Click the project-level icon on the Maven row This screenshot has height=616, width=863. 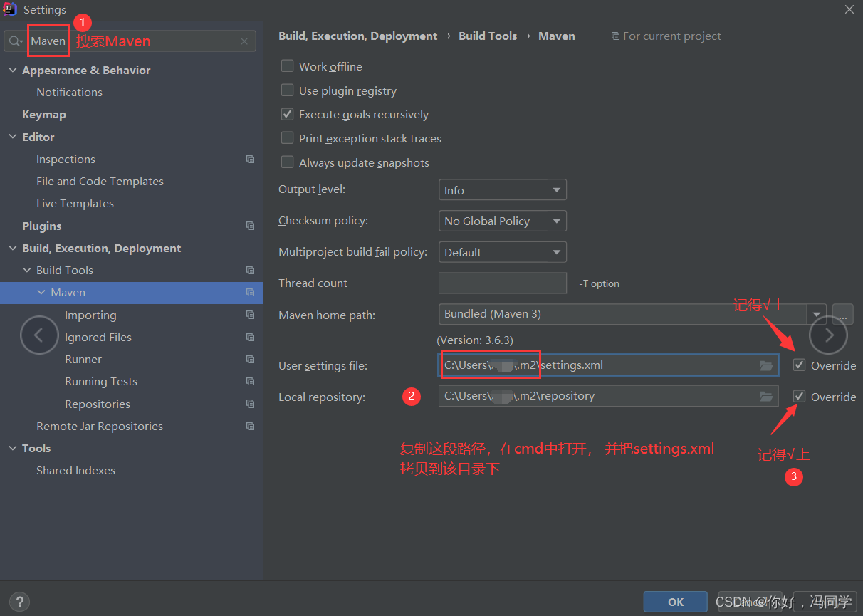250,292
